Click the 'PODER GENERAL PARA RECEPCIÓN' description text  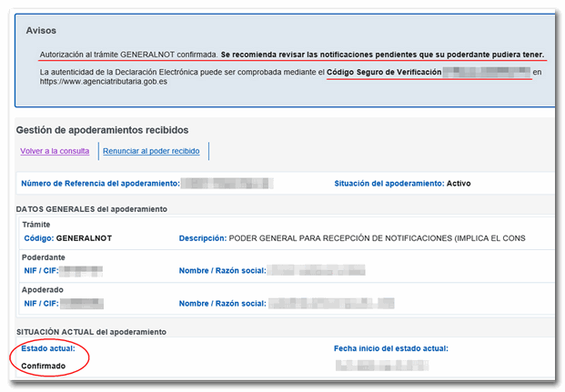pos(377,239)
